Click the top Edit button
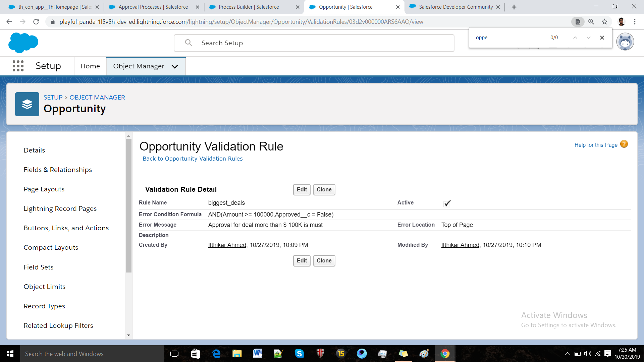 point(302,190)
